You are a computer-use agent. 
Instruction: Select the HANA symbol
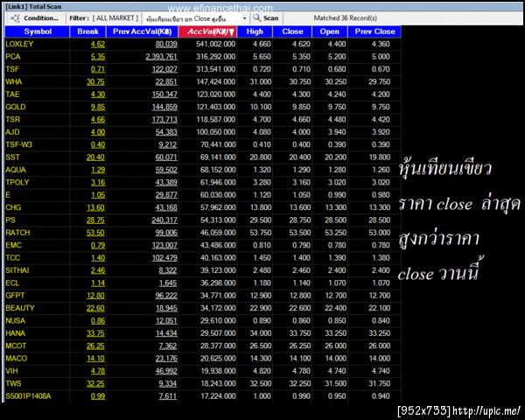click(16, 333)
